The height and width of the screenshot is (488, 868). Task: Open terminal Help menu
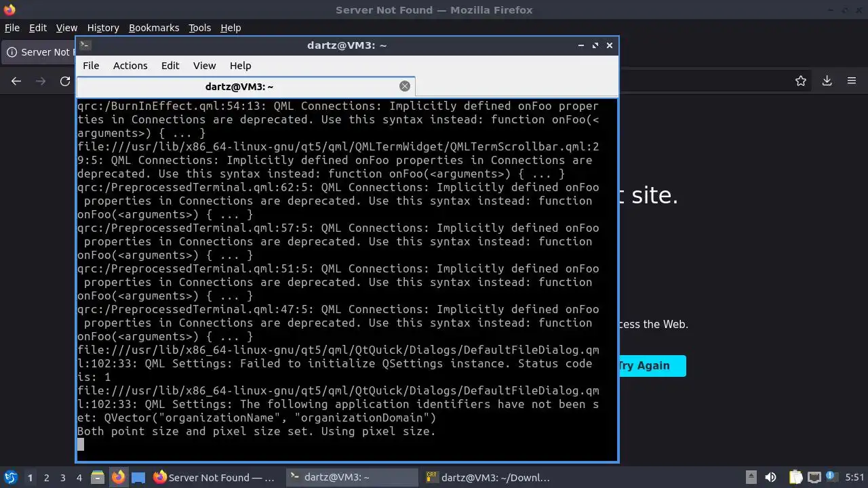point(241,66)
